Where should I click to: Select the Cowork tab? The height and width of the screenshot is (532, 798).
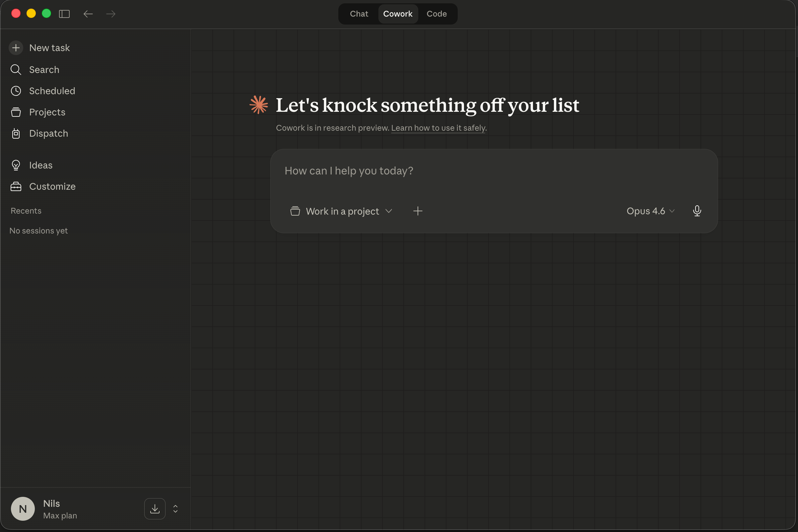398,14
